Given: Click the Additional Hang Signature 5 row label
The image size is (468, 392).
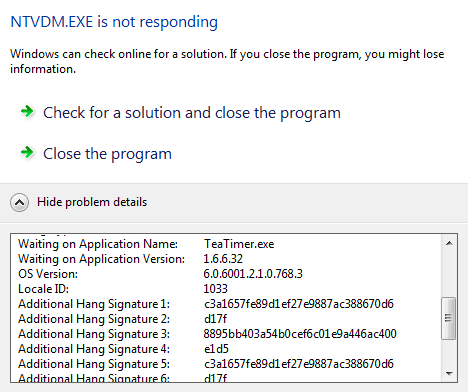Looking at the screenshot, I should tap(94, 364).
